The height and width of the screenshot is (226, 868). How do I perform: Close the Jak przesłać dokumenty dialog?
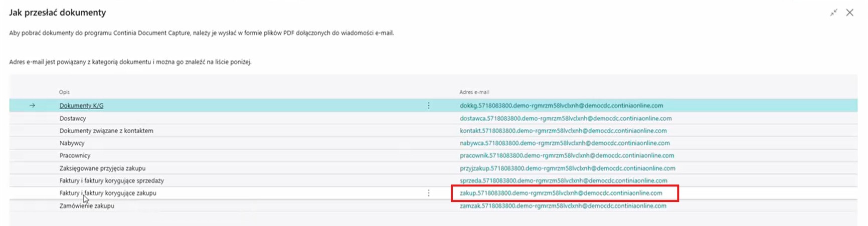pyautogui.click(x=849, y=13)
